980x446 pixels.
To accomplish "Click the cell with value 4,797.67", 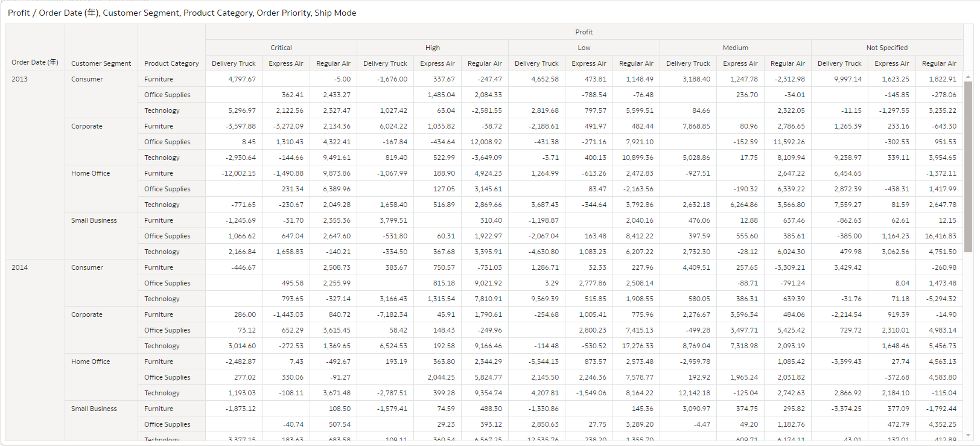I will tap(234, 79).
